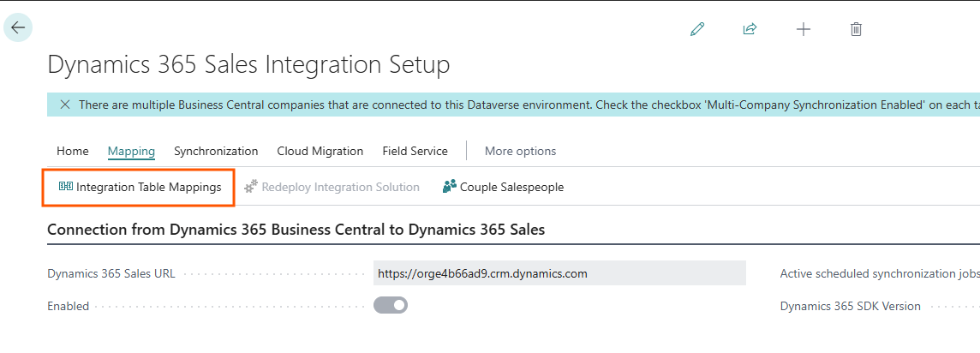Image resolution: width=980 pixels, height=353 pixels.
Task: Click the pencil edit icon
Action: tap(697, 29)
